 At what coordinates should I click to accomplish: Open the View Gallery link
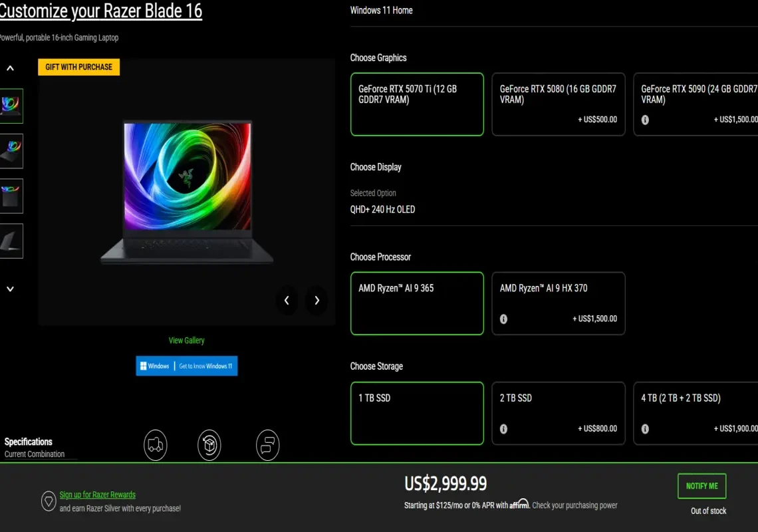[x=187, y=340]
